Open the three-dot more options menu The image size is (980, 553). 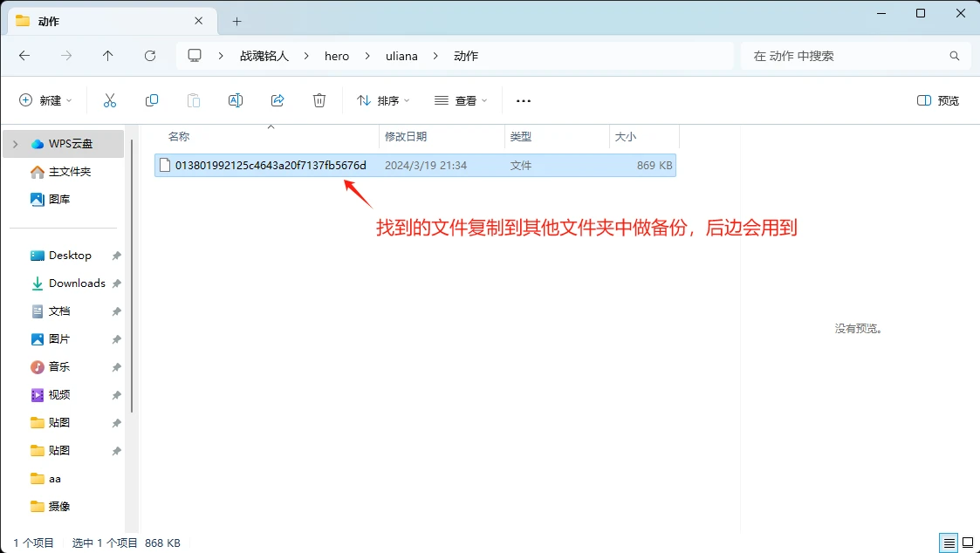click(524, 101)
